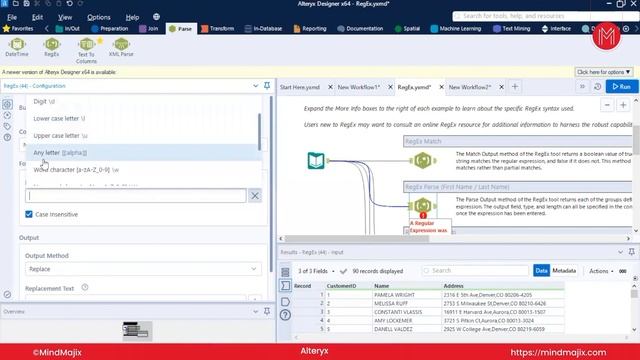Image resolution: width=640 pixels, height=360 pixels.
Task: Click the Overview workflow thumbnail
Action: pyautogui.click(x=137, y=331)
